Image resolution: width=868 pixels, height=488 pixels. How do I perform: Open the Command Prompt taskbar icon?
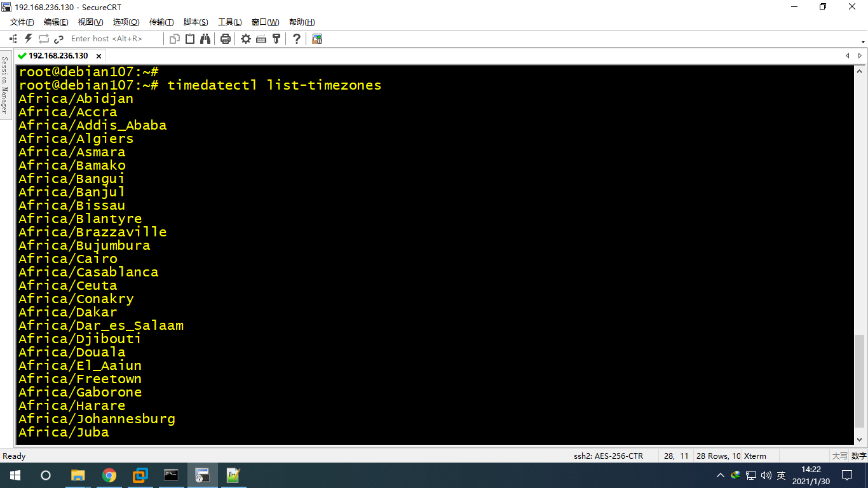pos(171,475)
